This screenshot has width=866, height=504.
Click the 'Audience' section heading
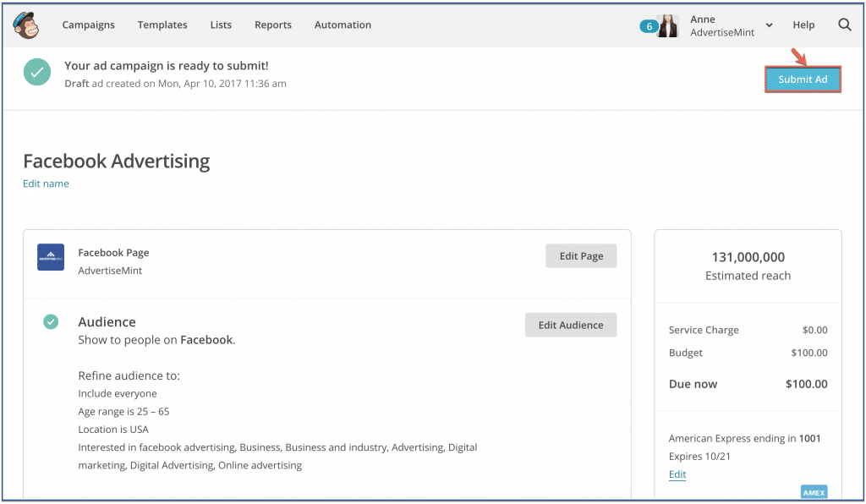pyautogui.click(x=107, y=322)
